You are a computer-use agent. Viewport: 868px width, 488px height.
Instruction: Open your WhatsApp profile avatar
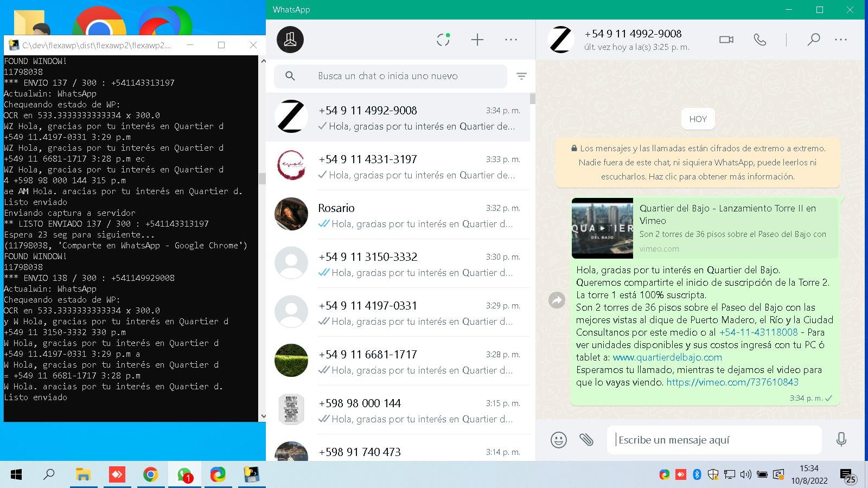(x=290, y=40)
